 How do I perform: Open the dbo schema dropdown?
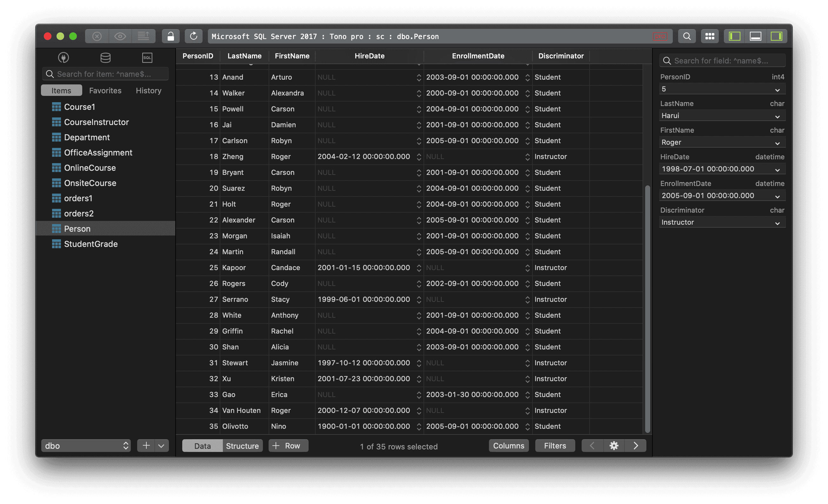click(x=86, y=446)
